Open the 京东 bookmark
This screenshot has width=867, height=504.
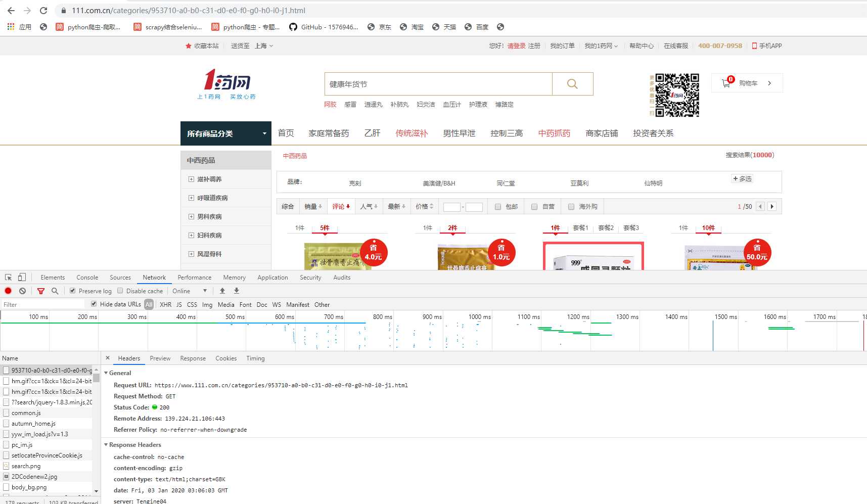click(379, 27)
